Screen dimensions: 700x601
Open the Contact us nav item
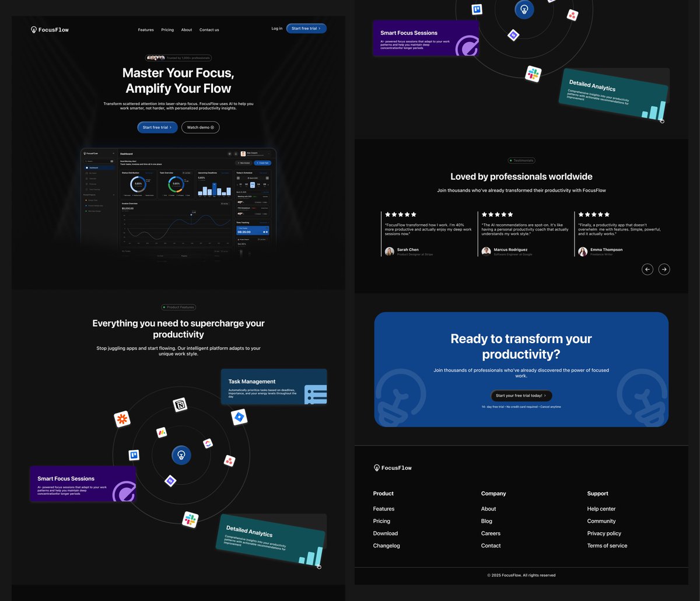[x=209, y=30]
